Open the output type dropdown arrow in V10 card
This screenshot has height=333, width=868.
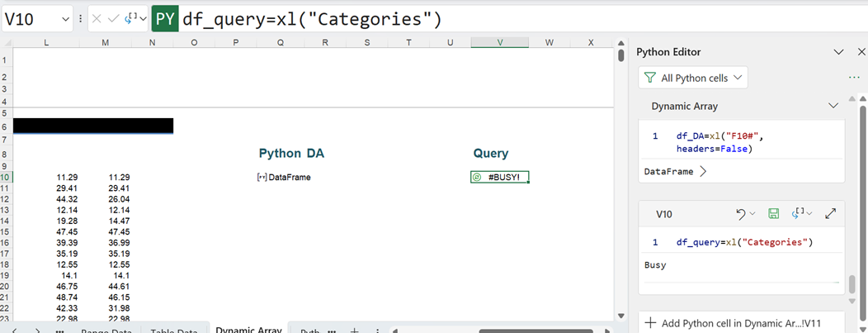point(810,214)
